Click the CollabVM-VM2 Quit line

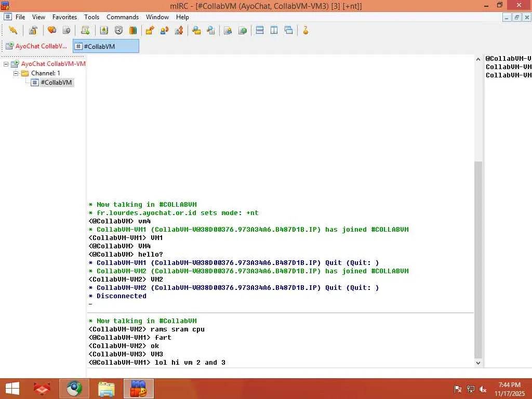tap(234, 287)
